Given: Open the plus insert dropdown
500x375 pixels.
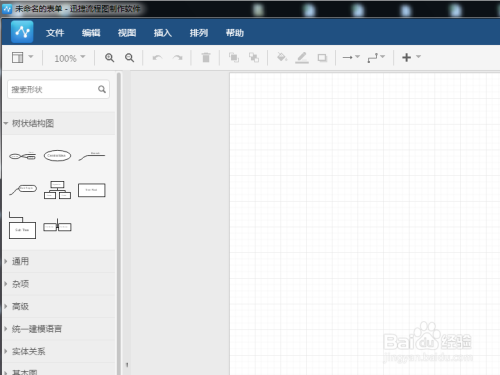Looking at the screenshot, I should tap(411, 57).
